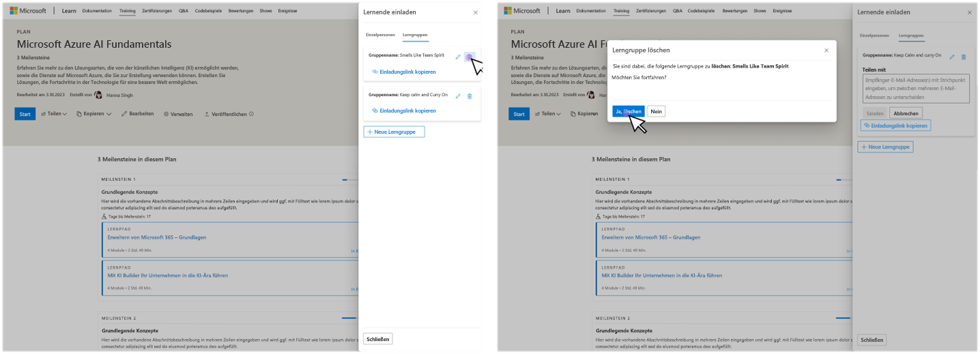Image resolution: width=980 pixels, height=354 pixels.
Task: Confirm deletion with Ja, löschen
Action: point(629,111)
